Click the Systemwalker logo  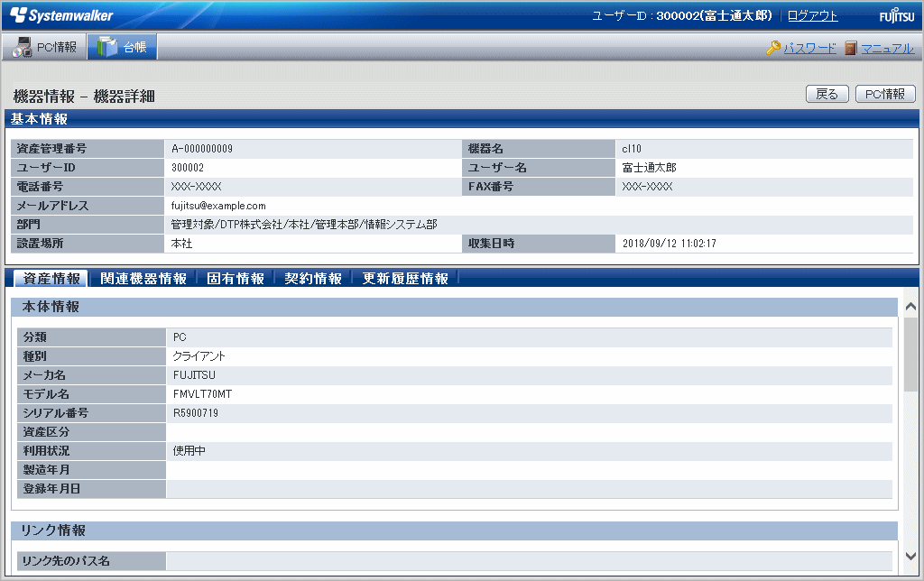(61, 15)
